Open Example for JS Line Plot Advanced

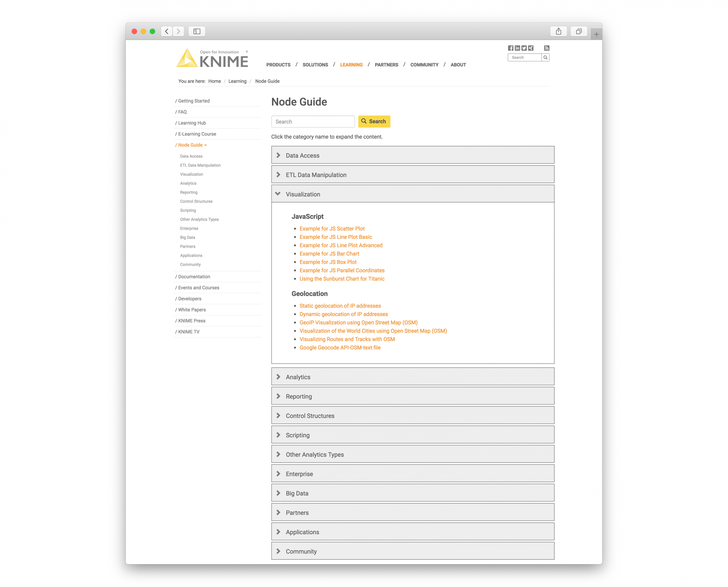(x=341, y=245)
